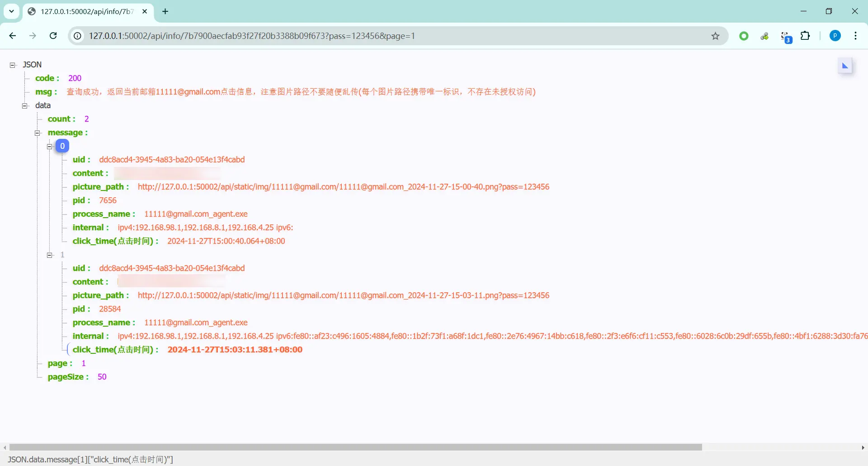Click the scrollbar right arrow
The height and width of the screenshot is (466, 868).
863,447
